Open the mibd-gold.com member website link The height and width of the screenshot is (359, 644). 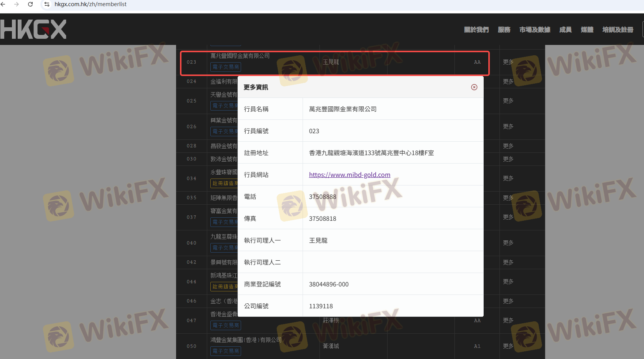tap(349, 175)
